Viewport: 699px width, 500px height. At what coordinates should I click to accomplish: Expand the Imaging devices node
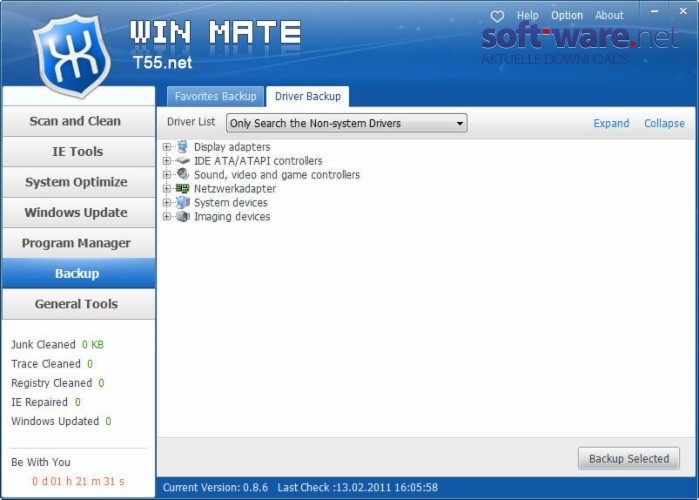167,217
